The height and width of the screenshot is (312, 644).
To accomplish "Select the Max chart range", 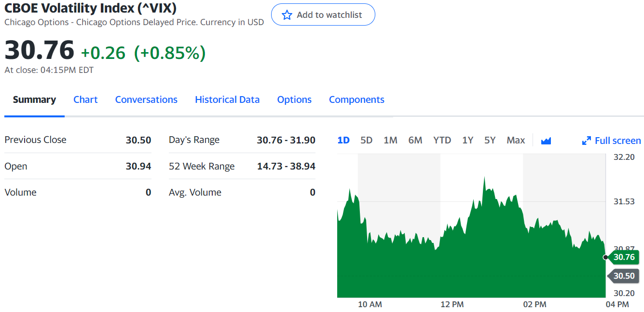I will click(516, 140).
